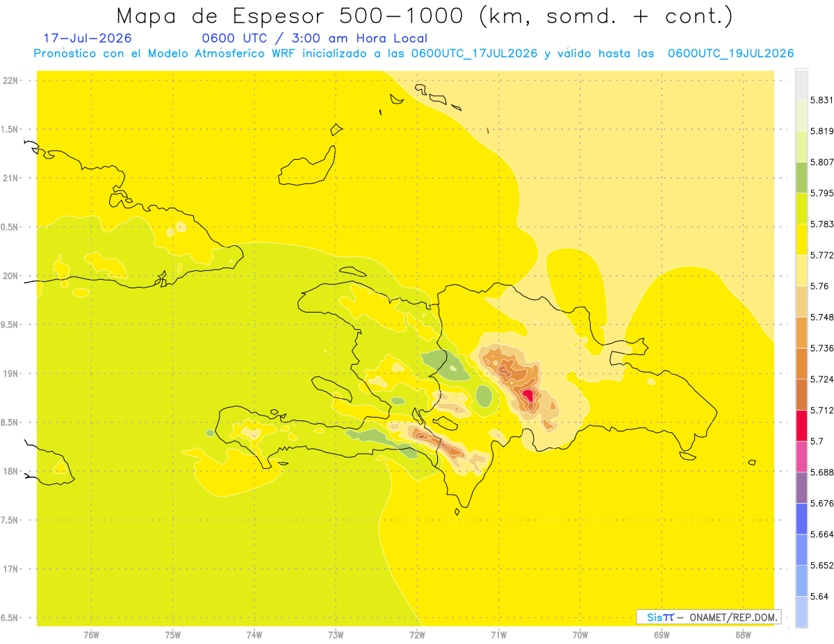Click the pink legend swatch below 5.7

(801, 456)
